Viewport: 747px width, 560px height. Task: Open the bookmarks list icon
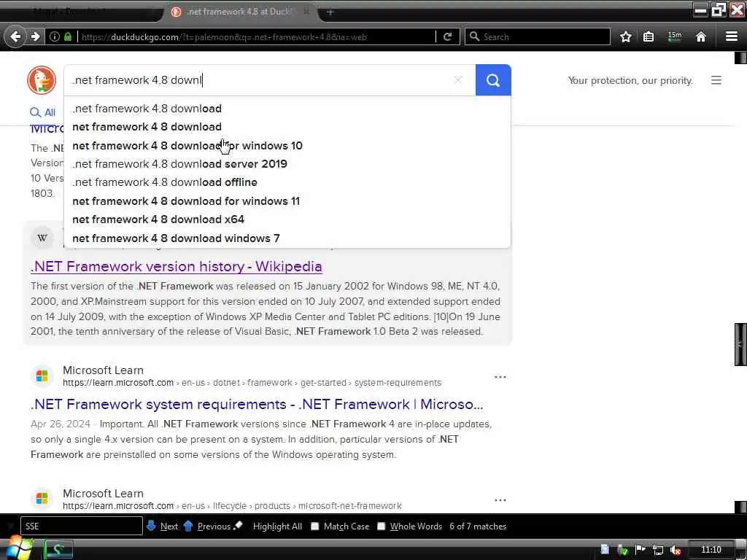(x=649, y=36)
